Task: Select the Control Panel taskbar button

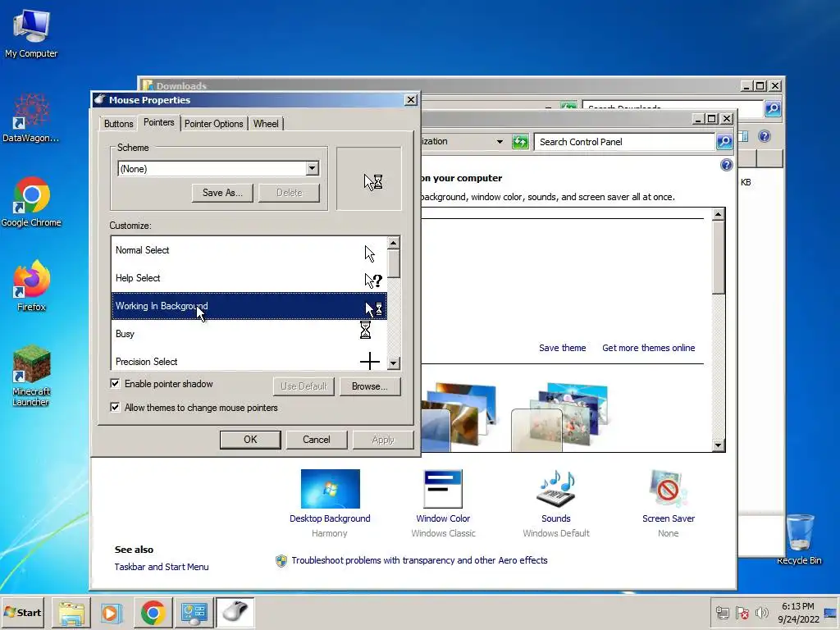Action: [194, 612]
